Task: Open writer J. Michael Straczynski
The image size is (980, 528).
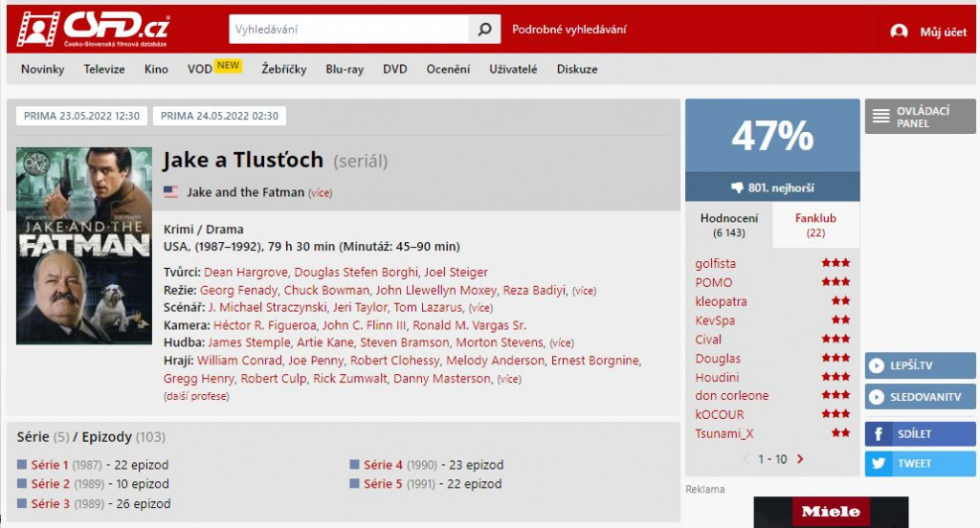Action: (x=268, y=307)
